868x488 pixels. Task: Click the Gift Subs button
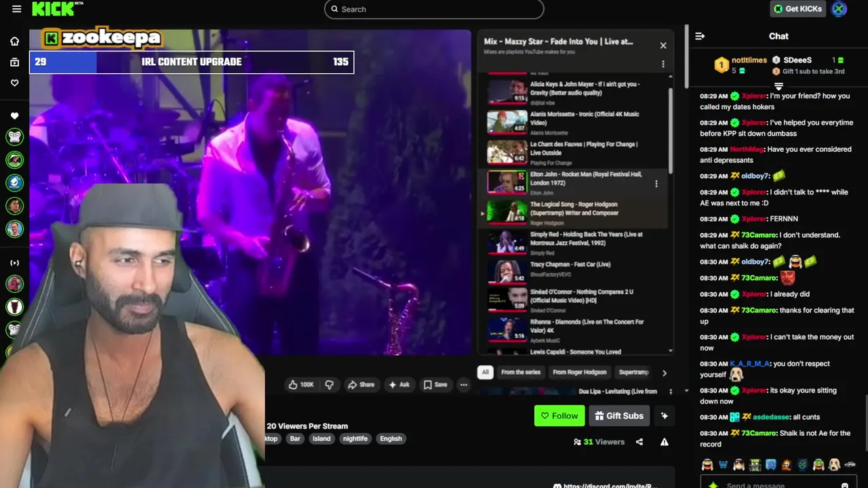(619, 415)
